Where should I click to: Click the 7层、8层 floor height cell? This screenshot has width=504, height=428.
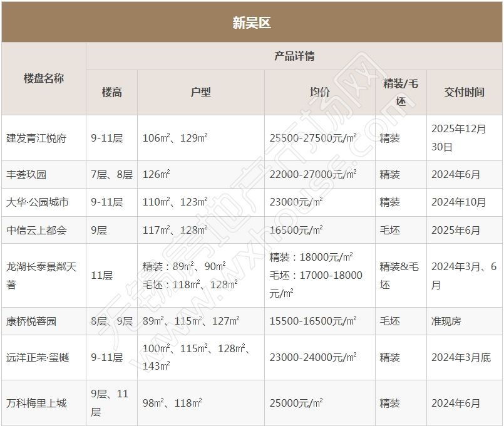click(x=111, y=174)
